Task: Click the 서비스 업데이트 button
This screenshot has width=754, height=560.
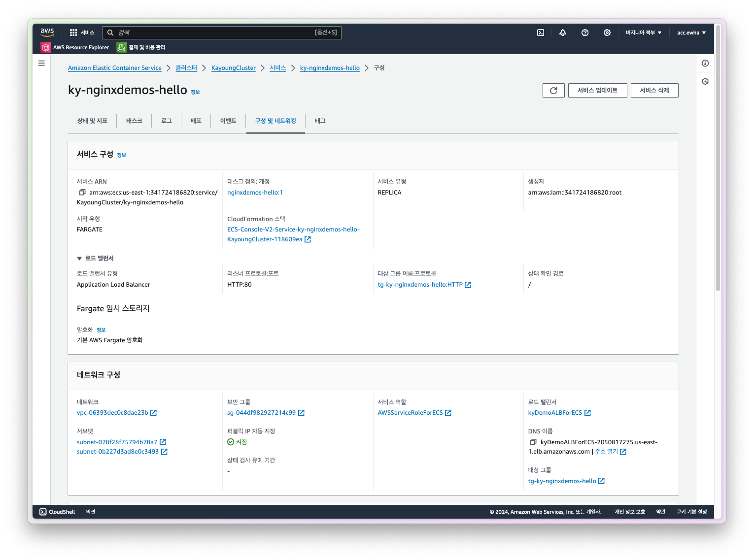Action: tap(597, 91)
